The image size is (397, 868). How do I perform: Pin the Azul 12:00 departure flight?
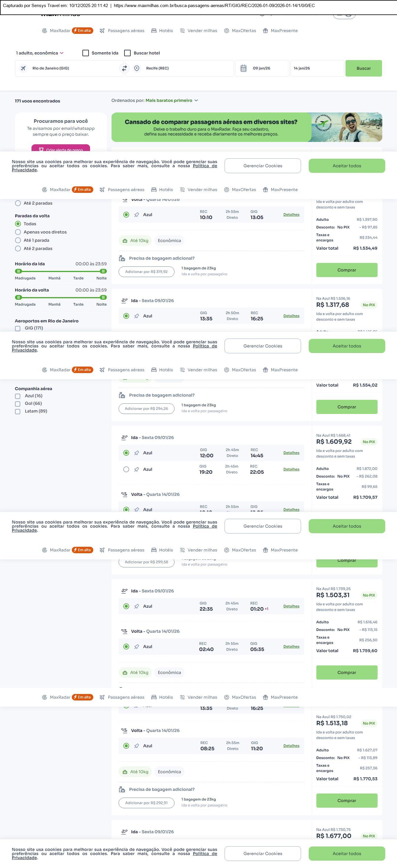pos(137,453)
